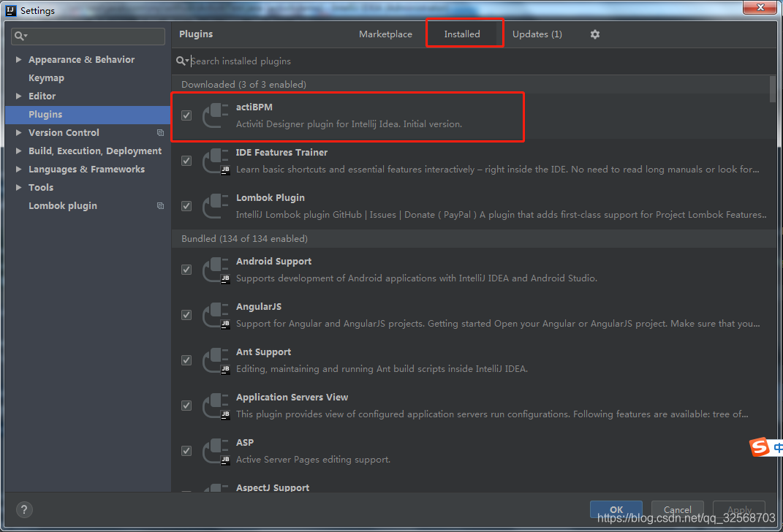Expand Build, Execution, Deployment node

pos(18,151)
